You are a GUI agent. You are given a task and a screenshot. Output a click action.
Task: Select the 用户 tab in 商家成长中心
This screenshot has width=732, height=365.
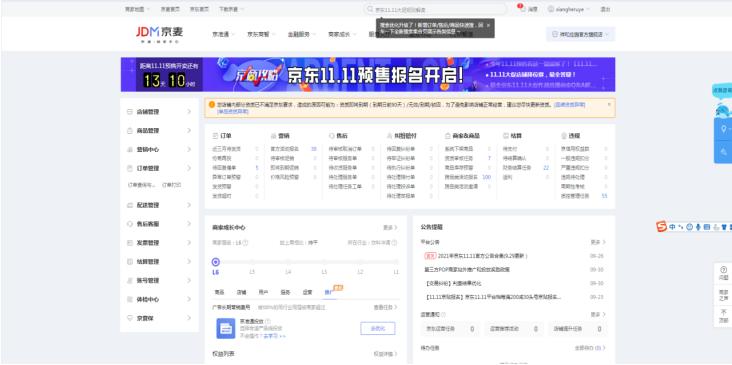263,292
